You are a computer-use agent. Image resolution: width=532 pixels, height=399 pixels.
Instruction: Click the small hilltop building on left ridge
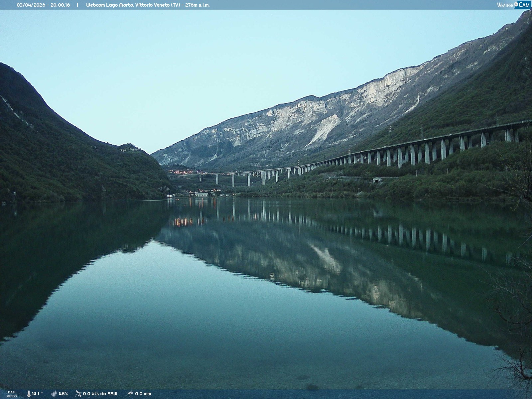(x=126, y=147)
